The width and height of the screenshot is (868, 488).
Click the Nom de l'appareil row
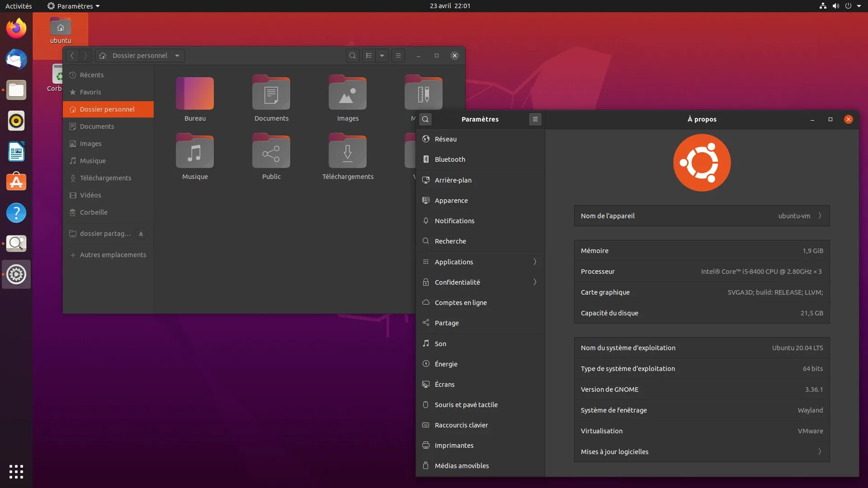click(x=702, y=216)
